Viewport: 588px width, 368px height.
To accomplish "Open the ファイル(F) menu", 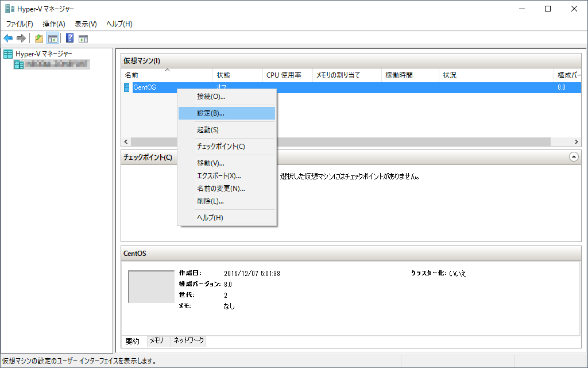I will coord(20,24).
